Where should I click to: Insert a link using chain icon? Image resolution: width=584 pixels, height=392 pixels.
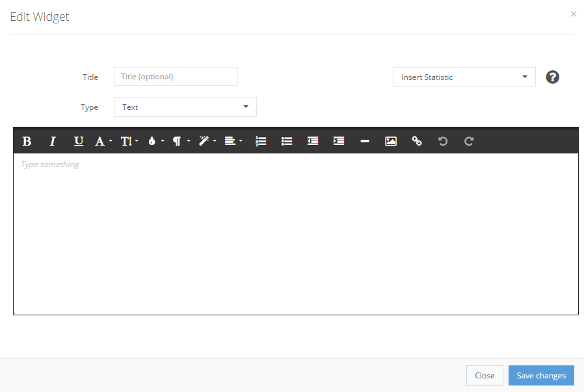[x=417, y=141]
